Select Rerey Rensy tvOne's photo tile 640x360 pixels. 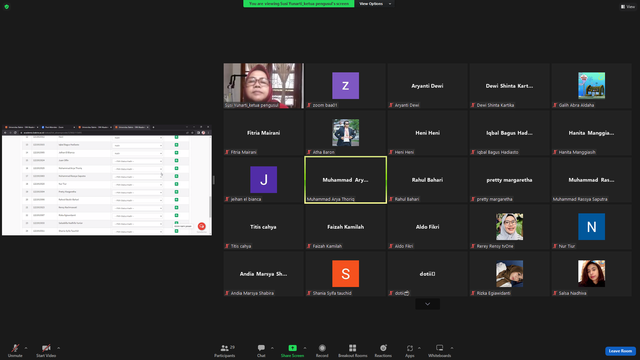(x=509, y=227)
